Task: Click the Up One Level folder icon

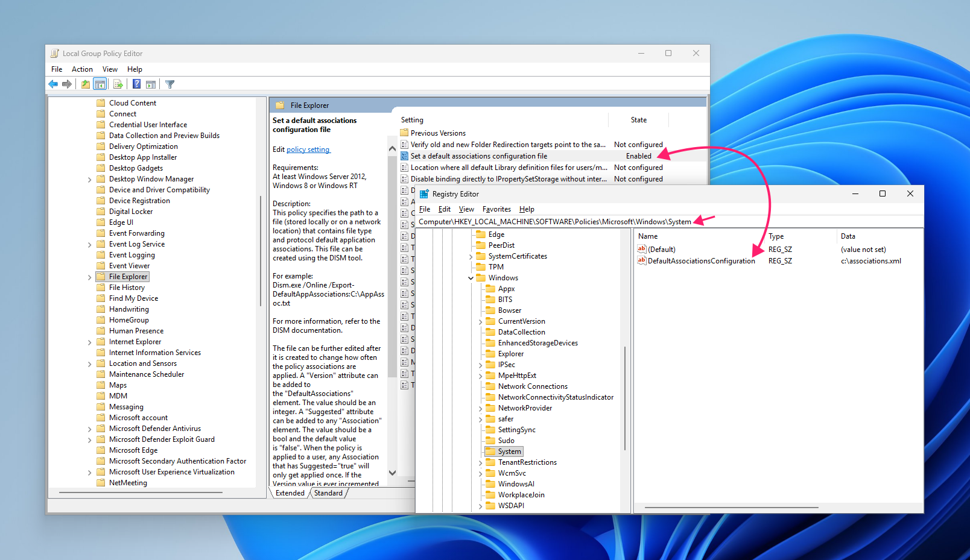Action: point(86,84)
